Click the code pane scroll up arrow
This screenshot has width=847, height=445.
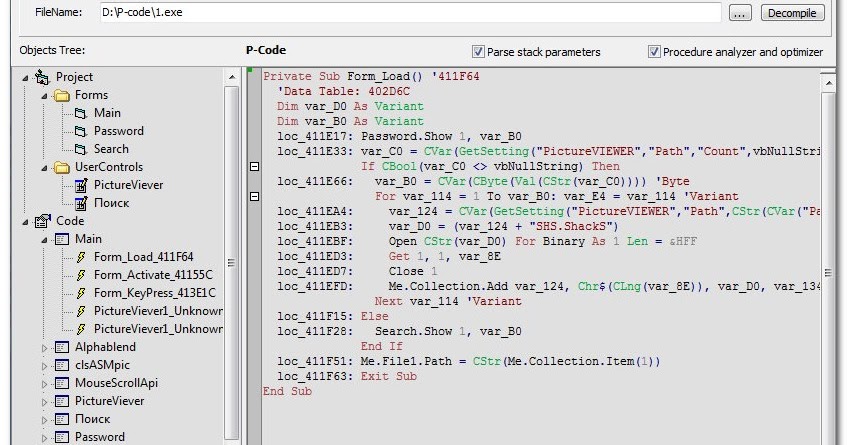click(x=828, y=83)
